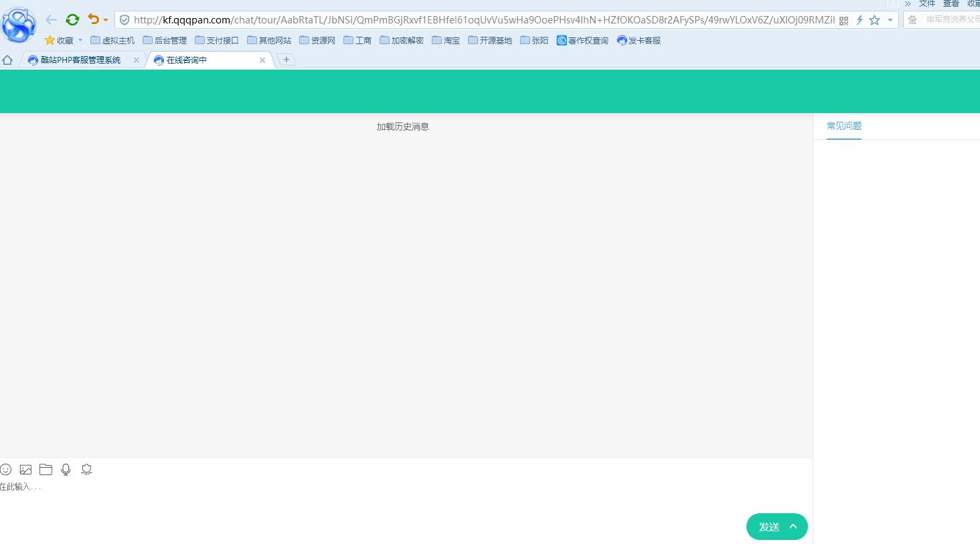Click the lightning speed-mode icon
Viewport: 980px width, 544px height.
click(860, 20)
